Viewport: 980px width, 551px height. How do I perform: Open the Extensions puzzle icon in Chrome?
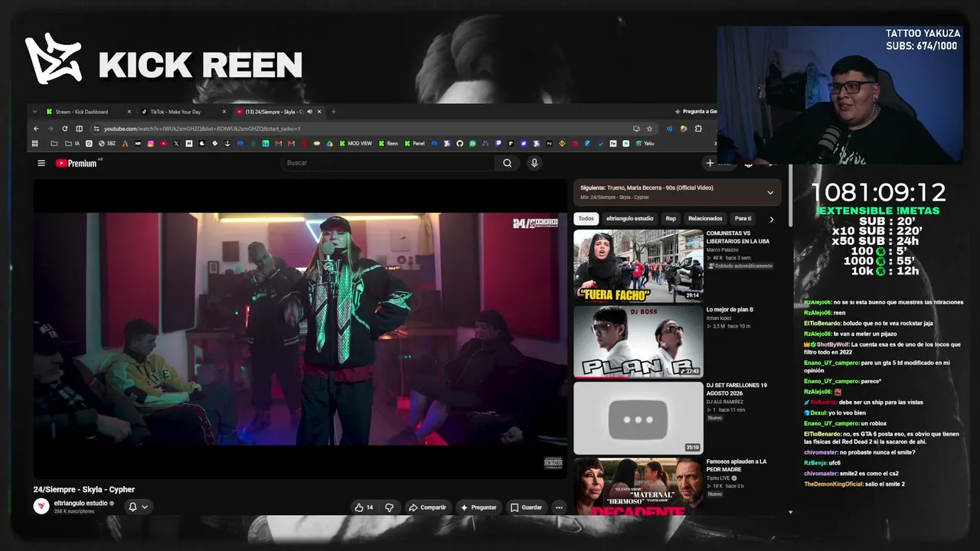click(698, 129)
